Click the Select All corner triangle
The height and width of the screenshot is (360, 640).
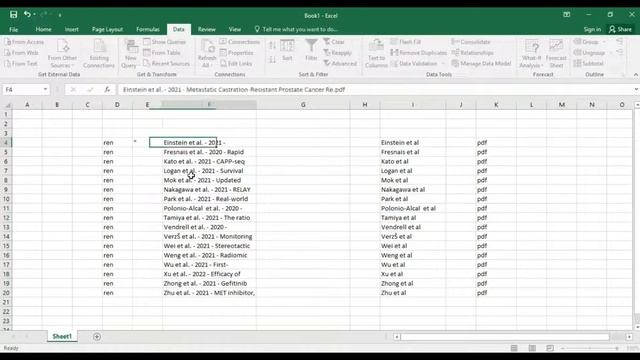coord(7,105)
